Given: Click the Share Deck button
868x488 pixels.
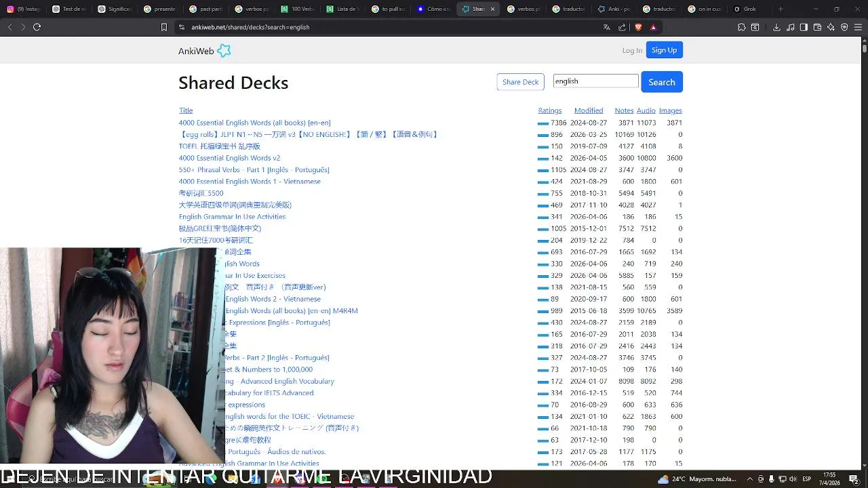Looking at the screenshot, I should (520, 82).
